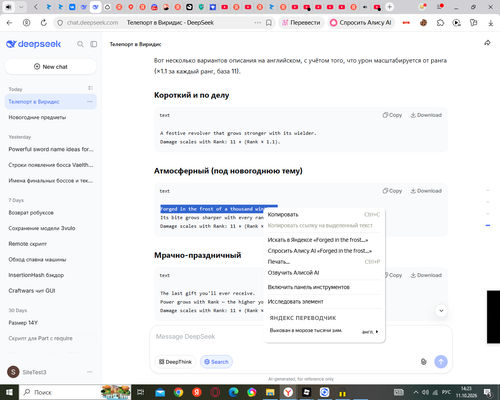500x400 pixels.
Task: Bookmark this page icon in address bar
Action: [269, 23]
